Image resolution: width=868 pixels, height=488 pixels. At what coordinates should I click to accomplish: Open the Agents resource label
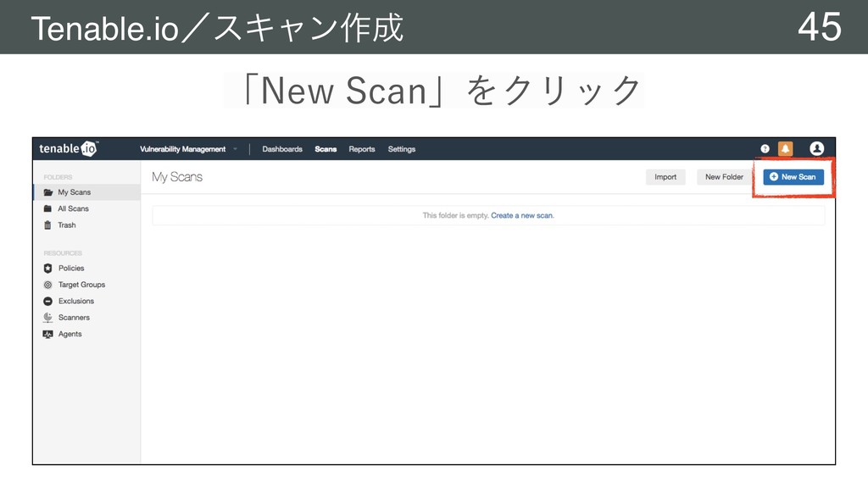(x=70, y=334)
